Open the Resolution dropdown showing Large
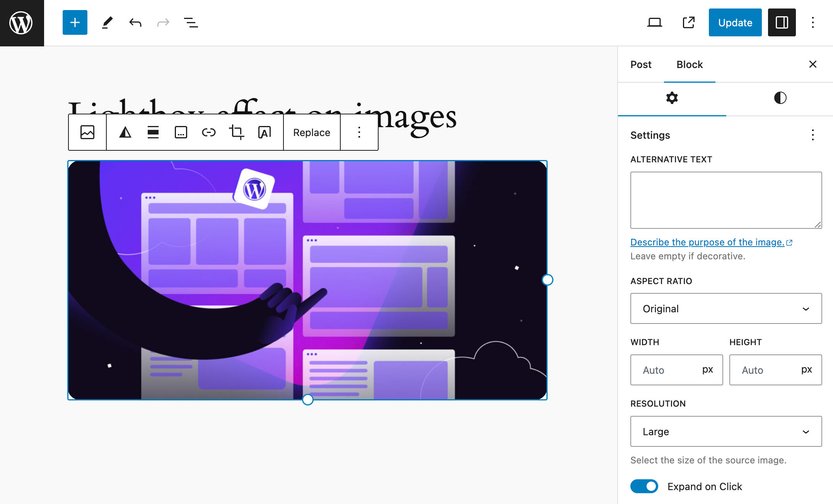Screen dimensions: 833x504 (x=725, y=431)
